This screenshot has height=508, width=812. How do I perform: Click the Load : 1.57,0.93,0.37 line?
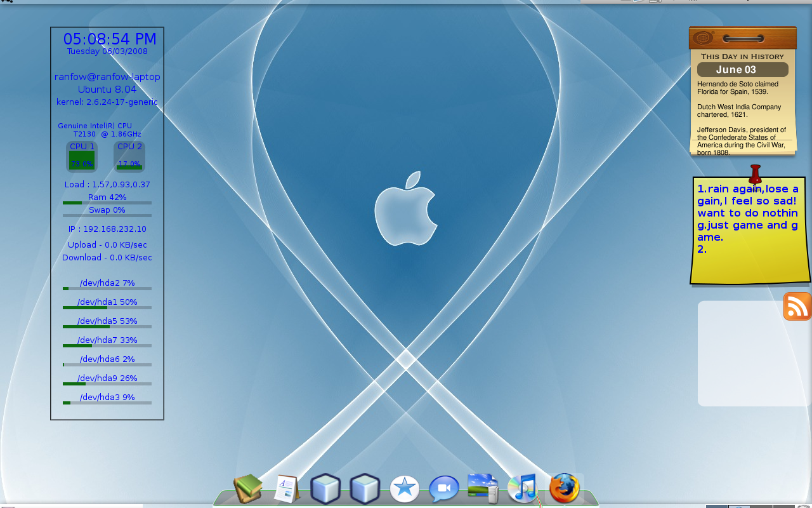[107, 185]
